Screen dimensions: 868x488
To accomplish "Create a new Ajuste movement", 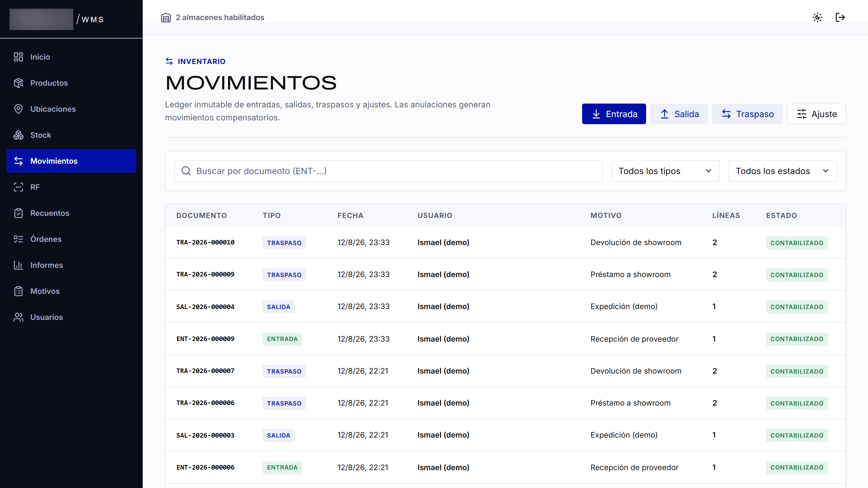I will [816, 114].
